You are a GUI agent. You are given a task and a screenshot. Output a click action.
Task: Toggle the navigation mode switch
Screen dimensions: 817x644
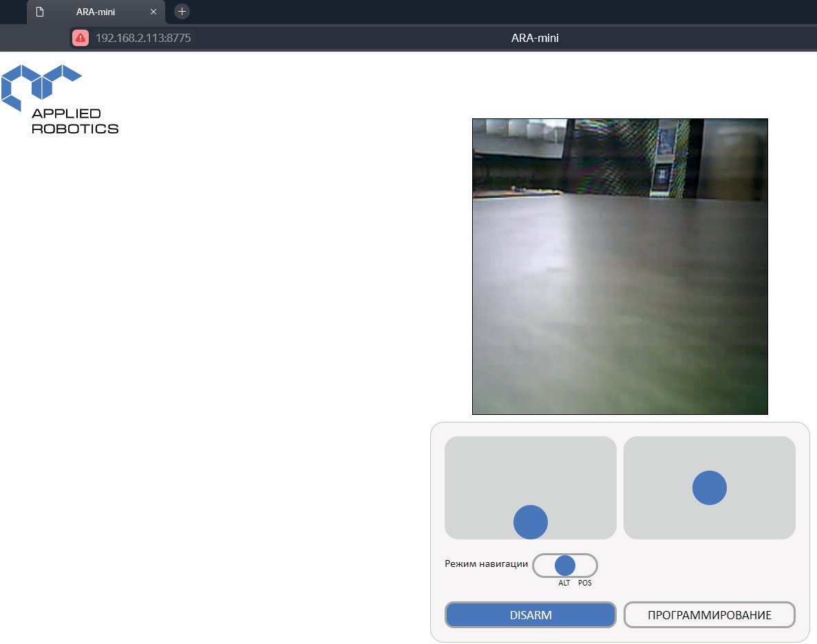[x=565, y=566]
